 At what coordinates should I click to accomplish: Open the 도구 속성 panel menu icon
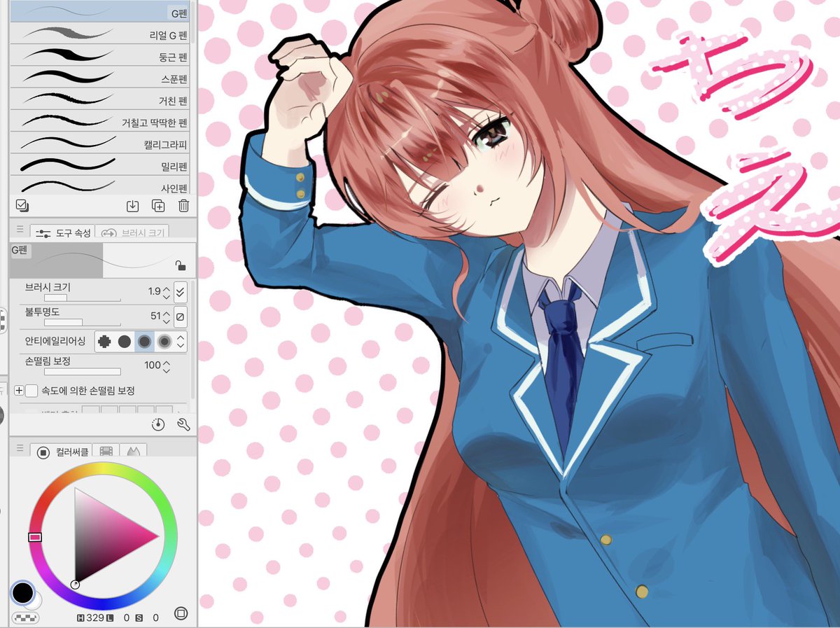(20, 230)
